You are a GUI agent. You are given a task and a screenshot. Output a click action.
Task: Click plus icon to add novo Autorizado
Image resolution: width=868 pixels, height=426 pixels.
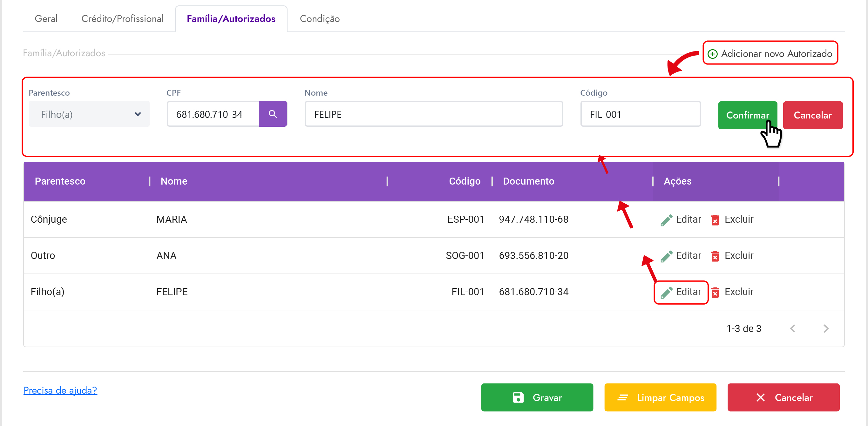712,54
